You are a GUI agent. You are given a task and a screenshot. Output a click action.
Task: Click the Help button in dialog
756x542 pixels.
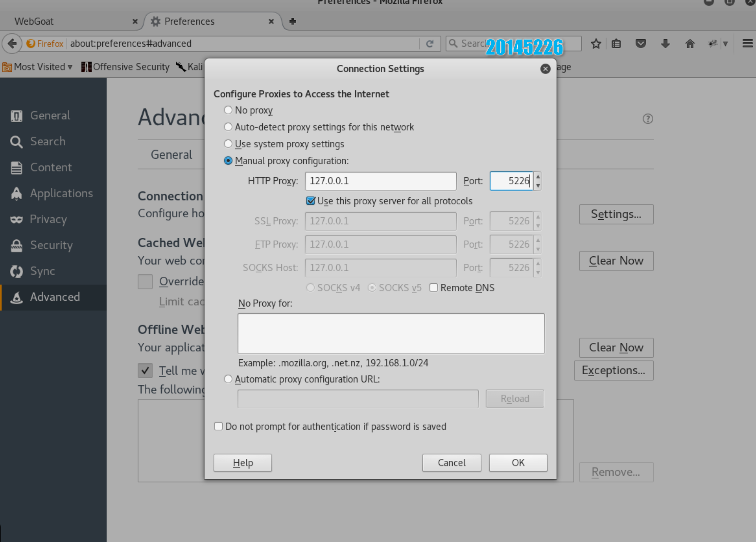click(x=243, y=463)
